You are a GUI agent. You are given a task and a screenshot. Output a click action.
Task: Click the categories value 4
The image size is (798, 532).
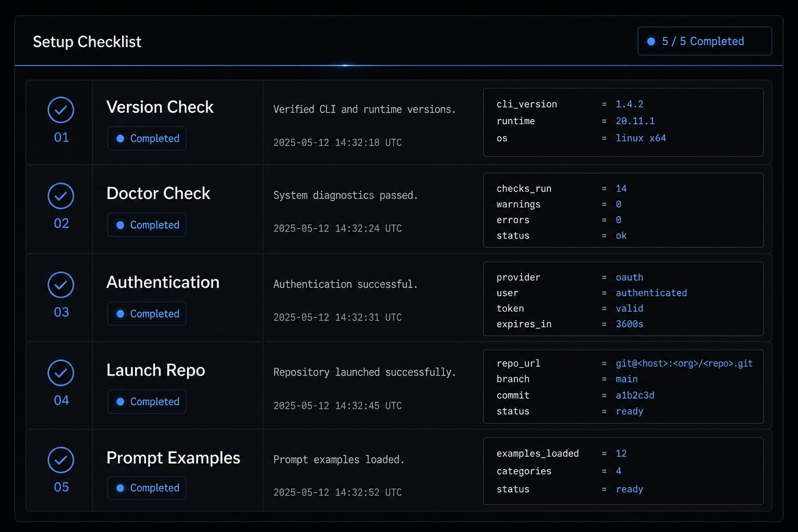pos(618,471)
